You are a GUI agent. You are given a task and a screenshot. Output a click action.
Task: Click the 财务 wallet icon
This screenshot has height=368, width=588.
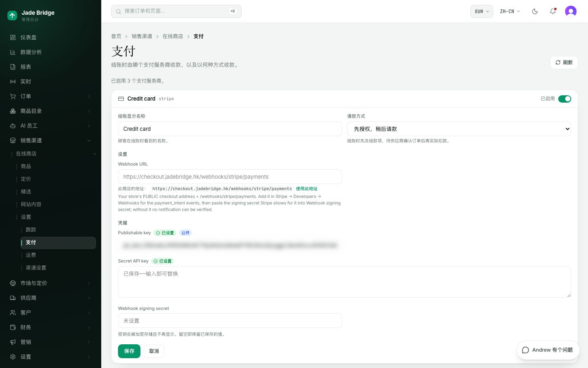click(x=13, y=327)
